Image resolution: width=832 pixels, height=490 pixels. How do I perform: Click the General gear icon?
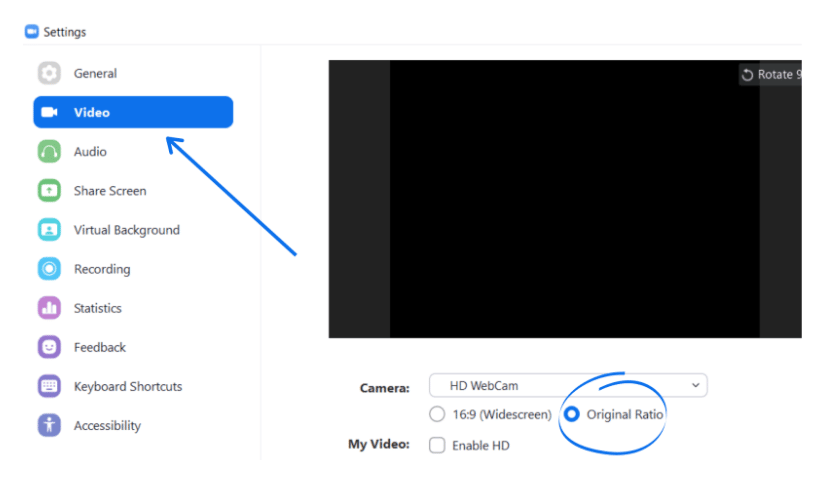pos(49,73)
